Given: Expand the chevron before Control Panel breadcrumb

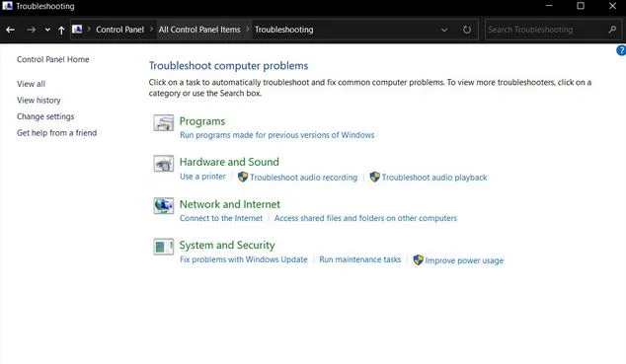Looking at the screenshot, I should (x=89, y=30).
